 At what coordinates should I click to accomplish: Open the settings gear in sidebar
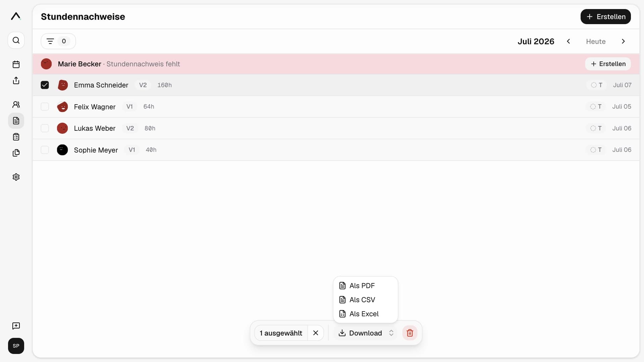tap(16, 177)
